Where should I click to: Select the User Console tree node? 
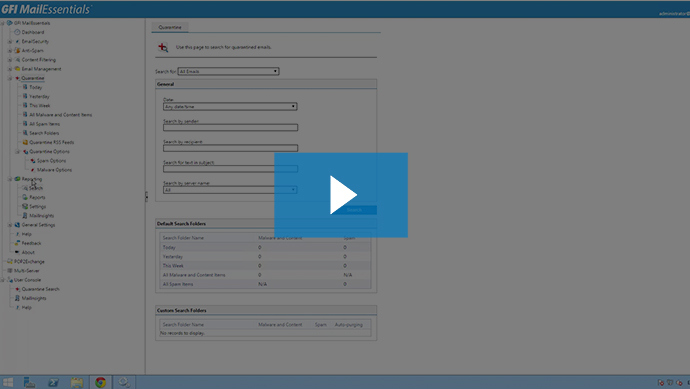[27, 280]
